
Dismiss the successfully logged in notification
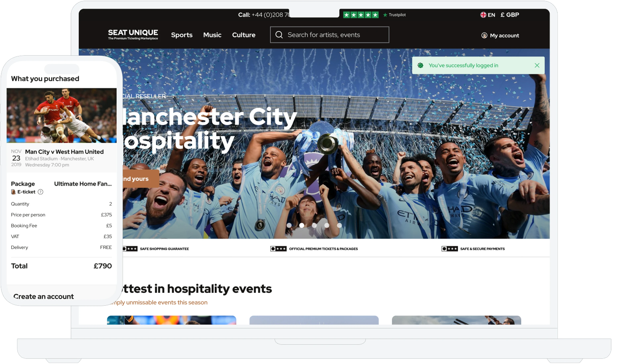point(537,65)
